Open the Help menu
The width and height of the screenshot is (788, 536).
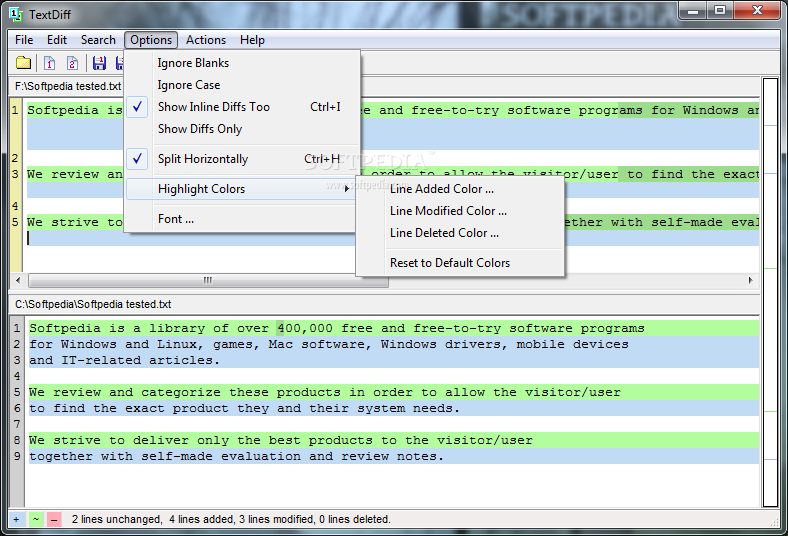(x=252, y=40)
